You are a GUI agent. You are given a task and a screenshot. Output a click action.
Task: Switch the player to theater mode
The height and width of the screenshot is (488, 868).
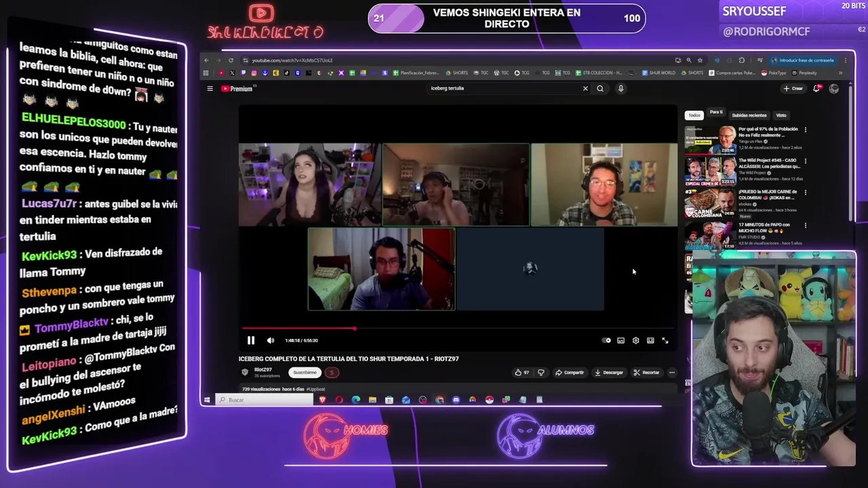click(x=650, y=340)
